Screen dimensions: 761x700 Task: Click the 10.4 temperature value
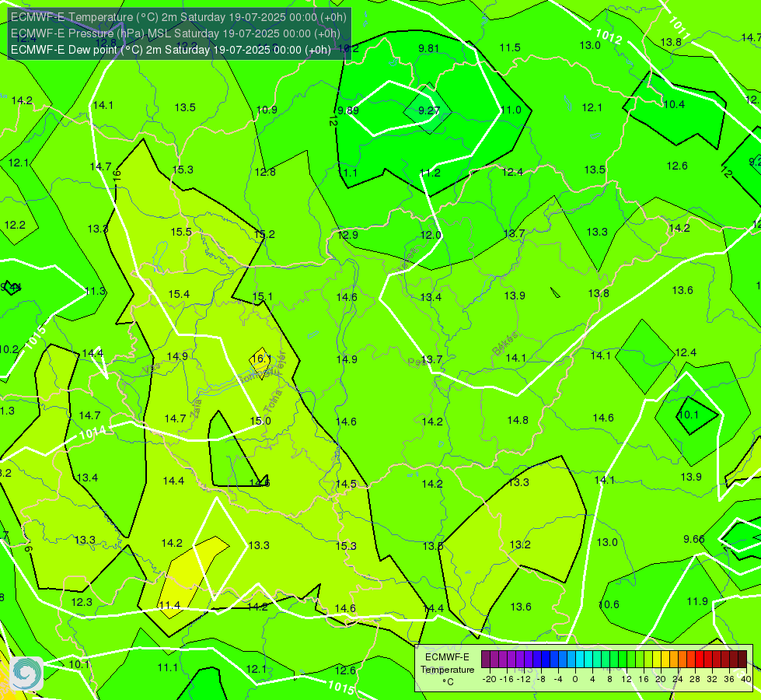pyautogui.click(x=674, y=104)
